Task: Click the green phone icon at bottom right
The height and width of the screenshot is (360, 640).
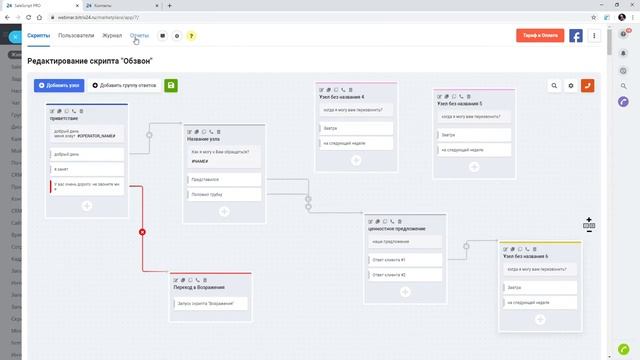Action: (623, 349)
